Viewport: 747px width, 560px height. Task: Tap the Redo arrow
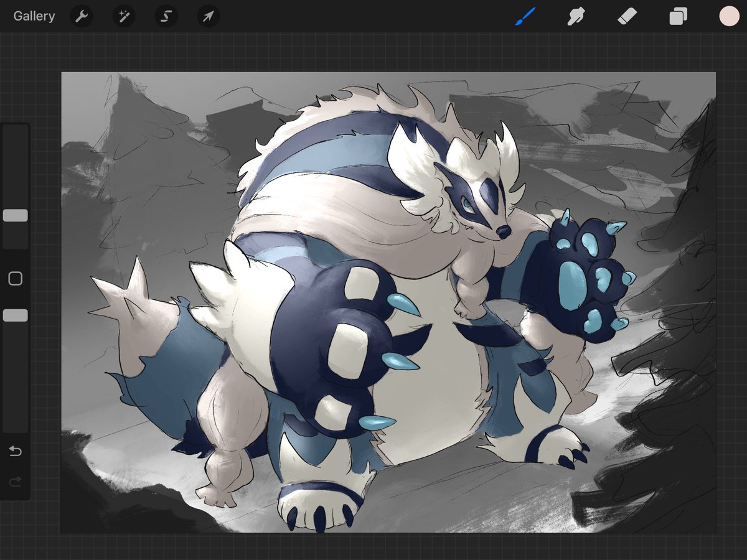point(16,481)
